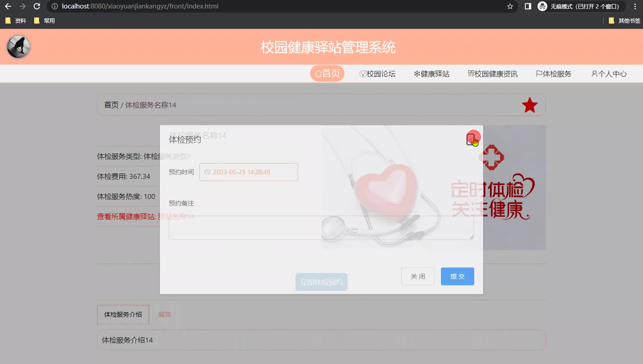Screen dimensions: 643x364
Task: Click the 体检预约 dialog title
Action: click(185, 140)
